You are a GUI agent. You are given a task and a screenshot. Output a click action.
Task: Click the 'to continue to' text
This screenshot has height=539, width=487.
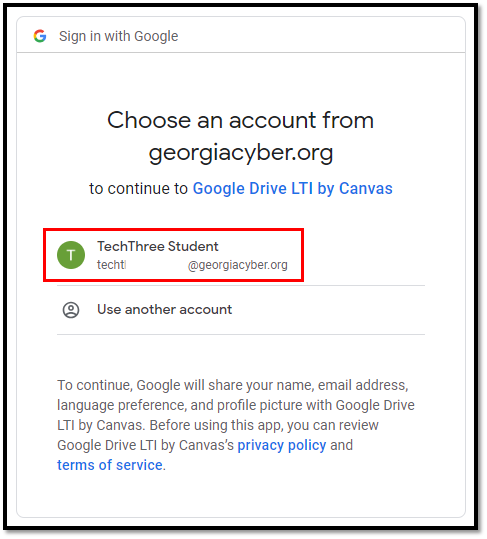coord(138,188)
